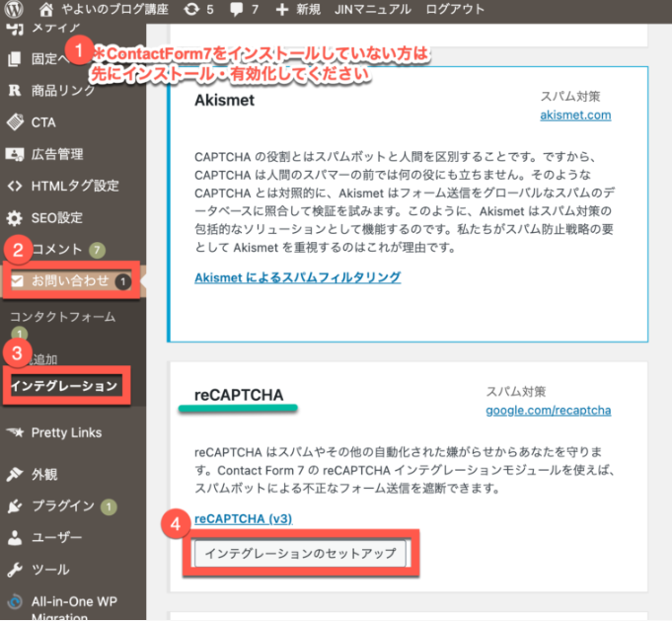Open 広告管理 menu item
Image resolution: width=672 pixels, height=621 pixels.
(x=57, y=154)
